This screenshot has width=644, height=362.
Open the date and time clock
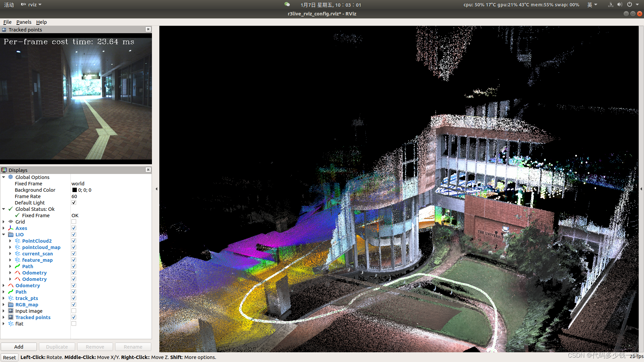click(x=331, y=5)
